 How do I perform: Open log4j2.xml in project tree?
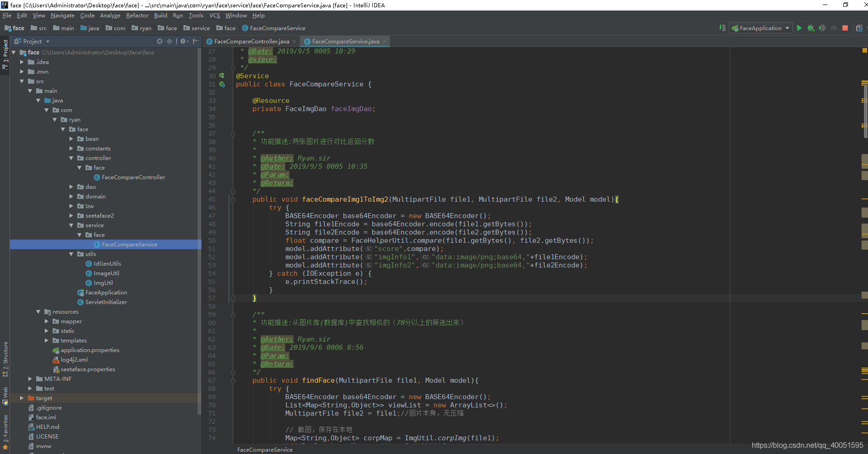(74, 360)
